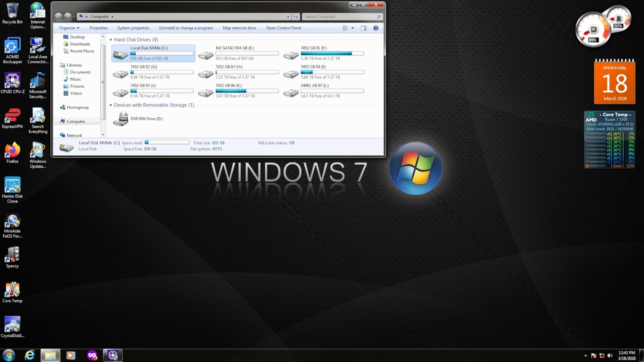Click Map network drive in the toolbar

coord(239,28)
